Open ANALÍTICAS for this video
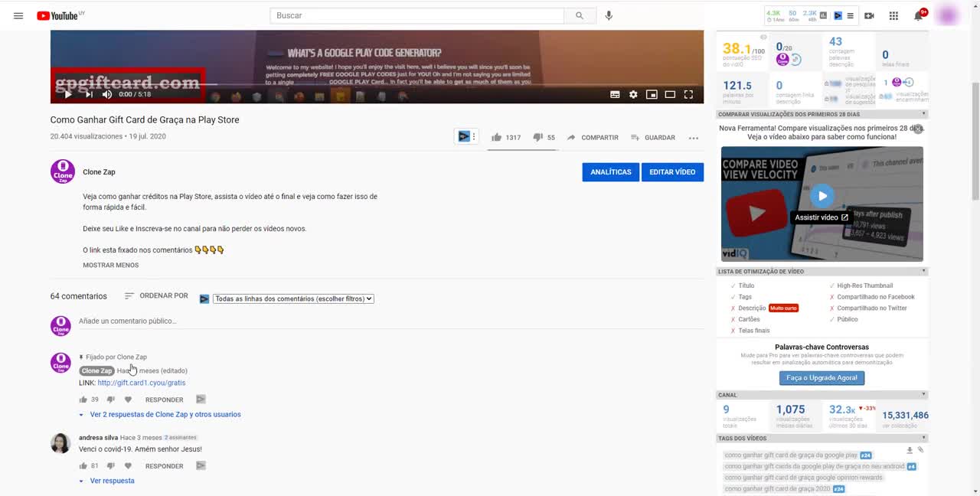This screenshot has width=980, height=496. pos(611,172)
